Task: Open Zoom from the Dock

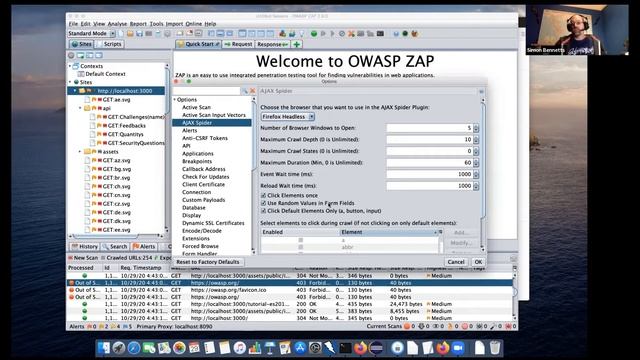Action: pyautogui.click(x=458, y=348)
